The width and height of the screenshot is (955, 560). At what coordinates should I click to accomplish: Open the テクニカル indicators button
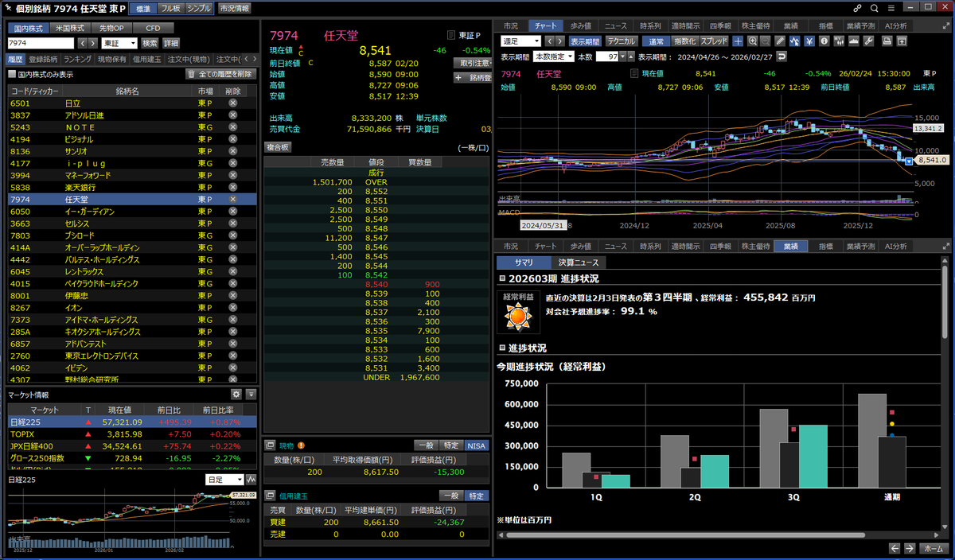[x=620, y=41]
